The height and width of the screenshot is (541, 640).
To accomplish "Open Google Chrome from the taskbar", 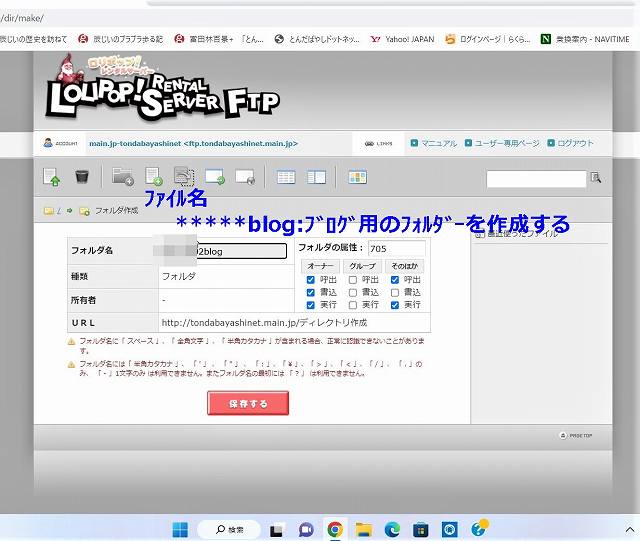I will pos(335,528).
